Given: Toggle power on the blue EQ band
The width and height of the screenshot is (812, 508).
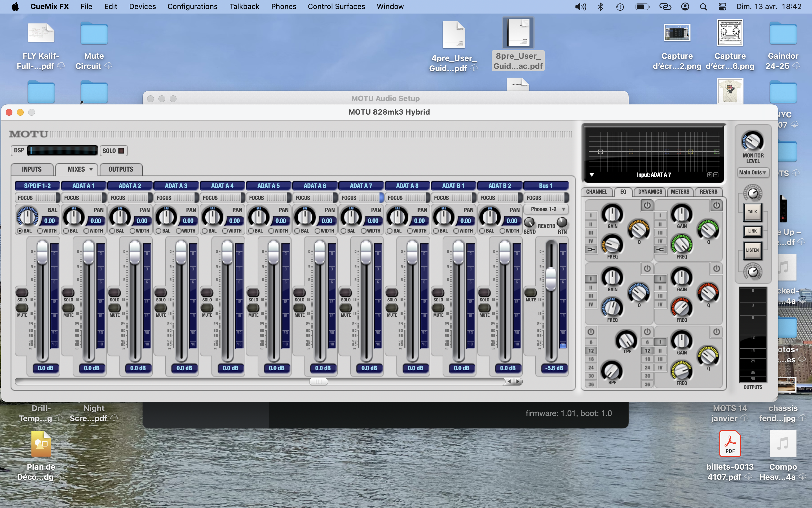Looking at the screenshot, I should point(647,268).
